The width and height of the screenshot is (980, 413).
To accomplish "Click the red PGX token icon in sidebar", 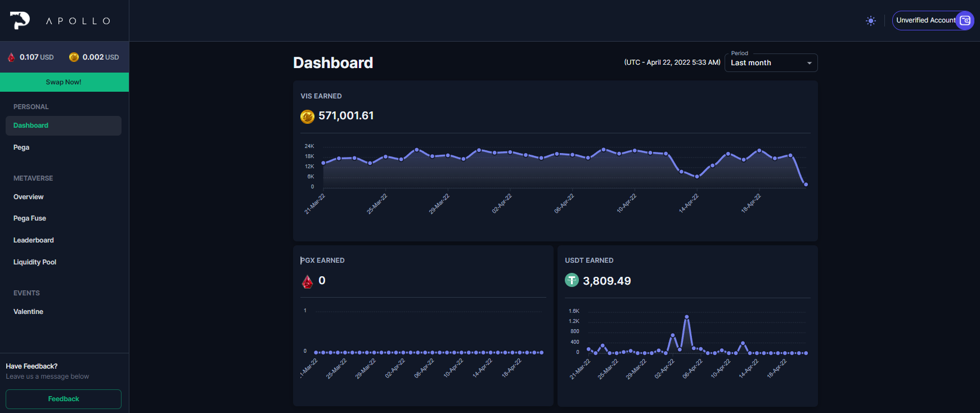I will pos(11,57).
